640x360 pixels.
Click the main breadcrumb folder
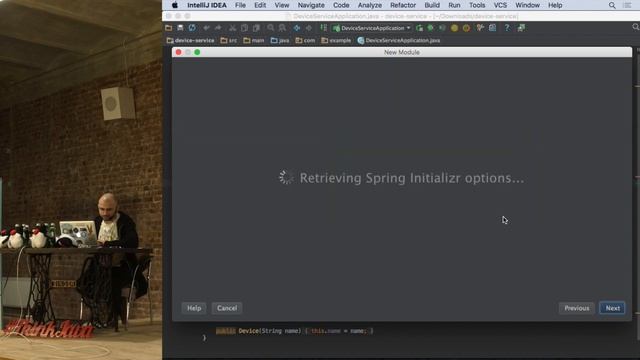click(x=254, y=40)
